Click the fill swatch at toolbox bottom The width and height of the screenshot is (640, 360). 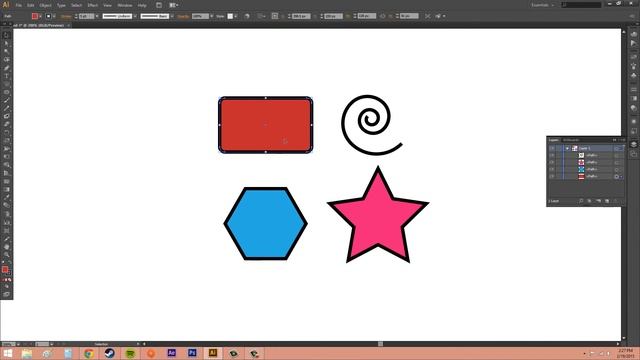(x=5, y=269)
